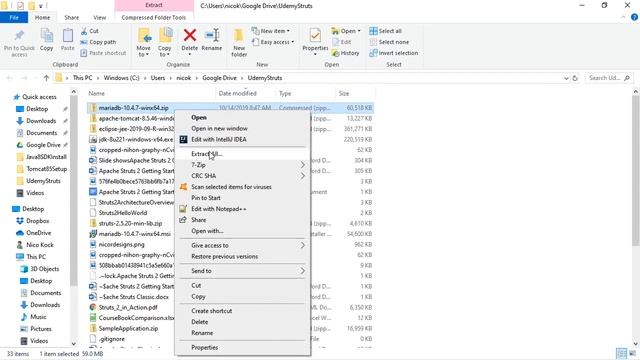Select Dropbox in the navigation pane
The height and width of the screenshot is (360, 640).
click(x=38, y=221)
